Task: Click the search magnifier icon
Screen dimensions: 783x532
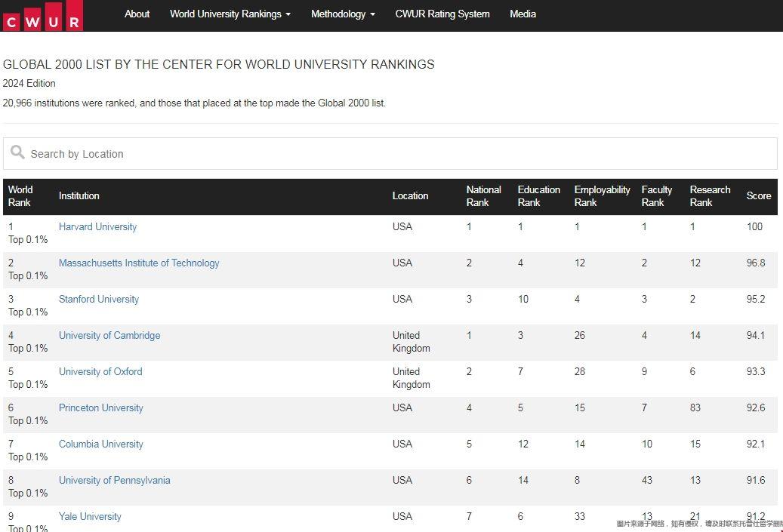Action: (x=17, y=153)
